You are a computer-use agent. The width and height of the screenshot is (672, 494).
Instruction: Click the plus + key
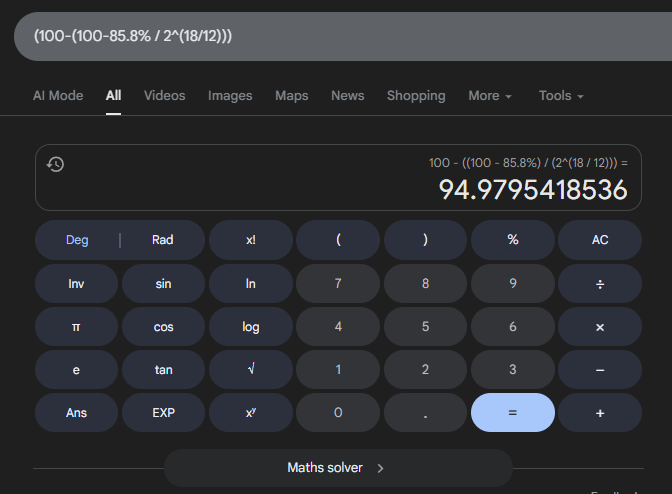click(x=600, y=413)
